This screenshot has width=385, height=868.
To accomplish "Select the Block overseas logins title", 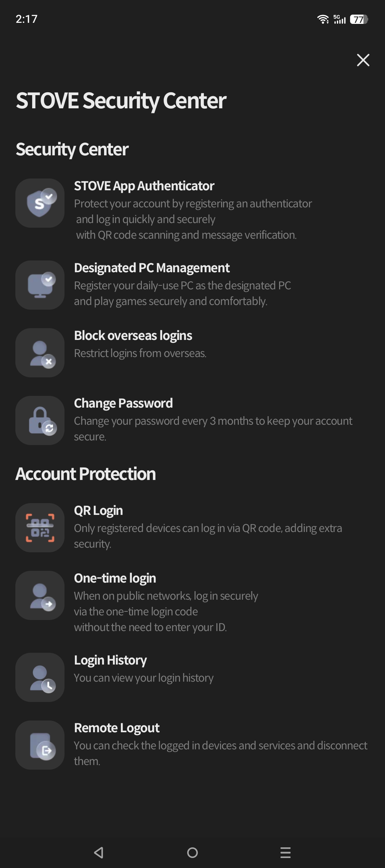I will 133,336.
